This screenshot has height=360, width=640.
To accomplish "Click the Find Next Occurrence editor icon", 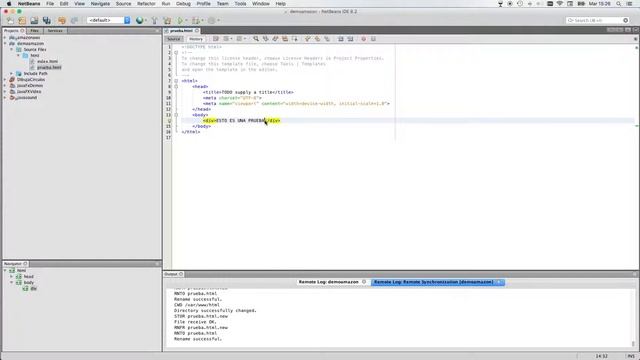I will (276, 39).
